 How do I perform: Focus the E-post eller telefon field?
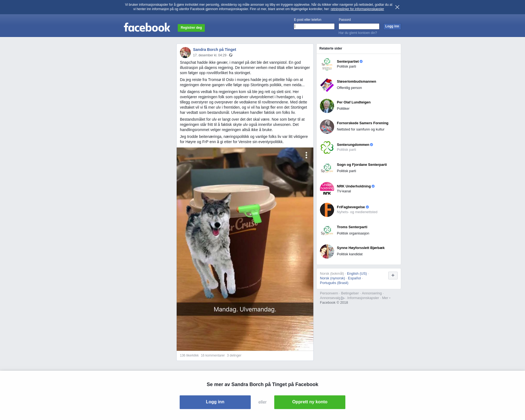tap(314, 26)
